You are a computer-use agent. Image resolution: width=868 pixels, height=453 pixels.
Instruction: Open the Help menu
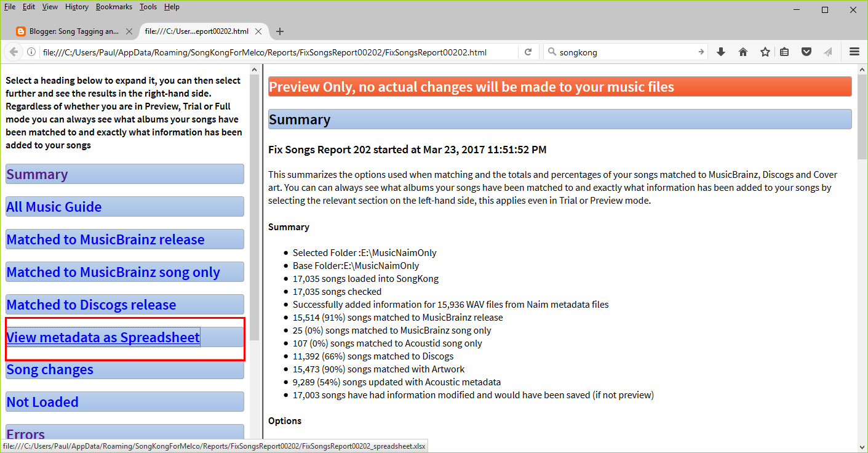point(172,7)
